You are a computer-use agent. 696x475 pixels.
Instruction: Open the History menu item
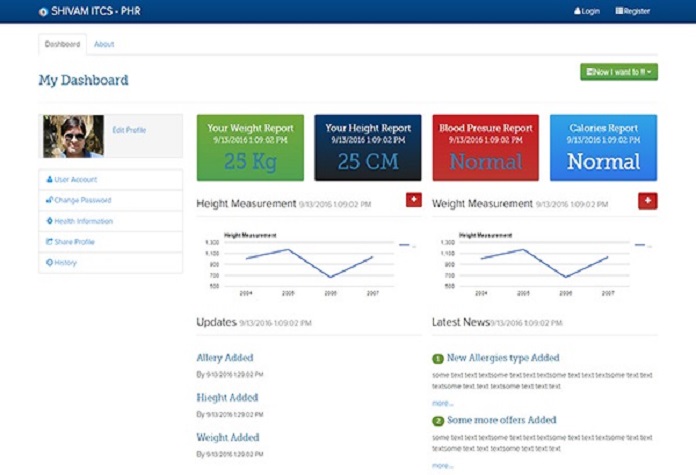tap(111, 263)
